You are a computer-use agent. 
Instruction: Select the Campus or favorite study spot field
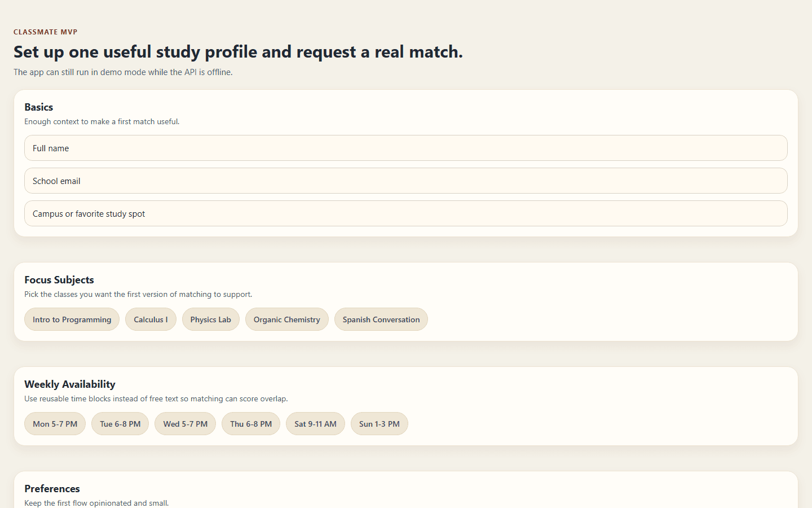coord(405,213)
